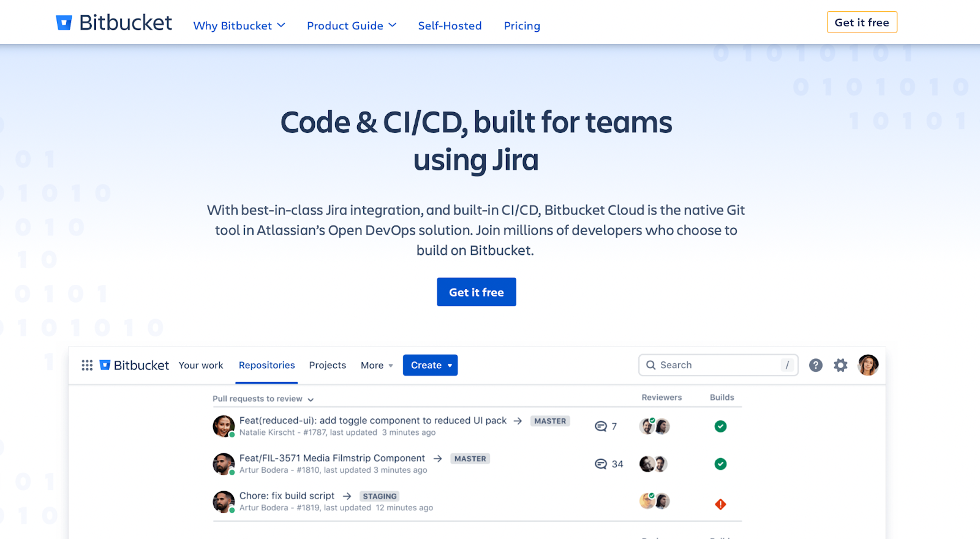Click the Builds column header

[722, 398]
